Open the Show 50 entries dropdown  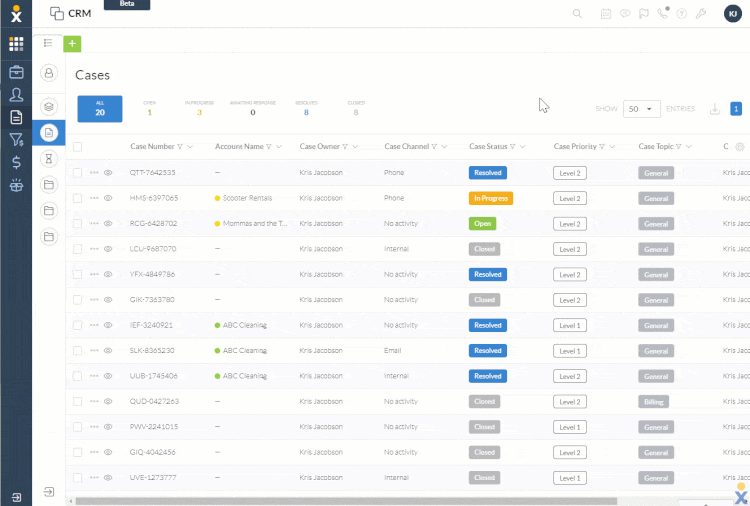pyautogui.click(x=641, y=109)
